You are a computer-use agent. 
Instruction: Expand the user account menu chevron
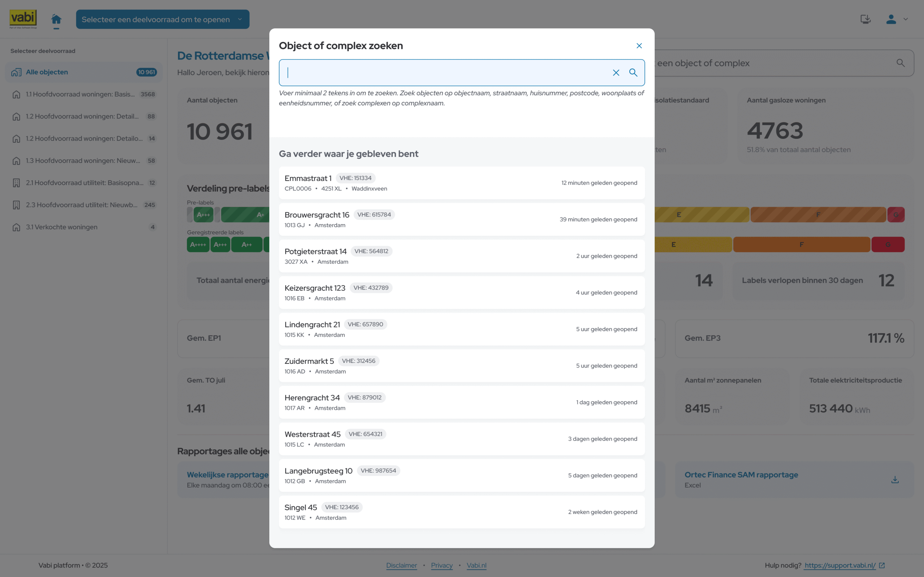(x=906, y=19)
